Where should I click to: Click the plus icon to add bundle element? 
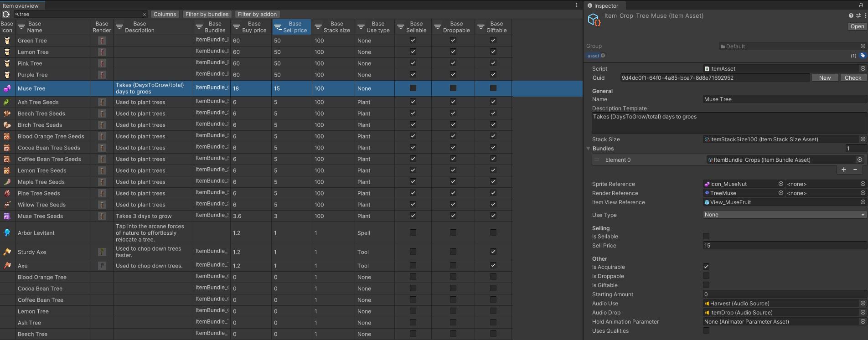[844, 170]
